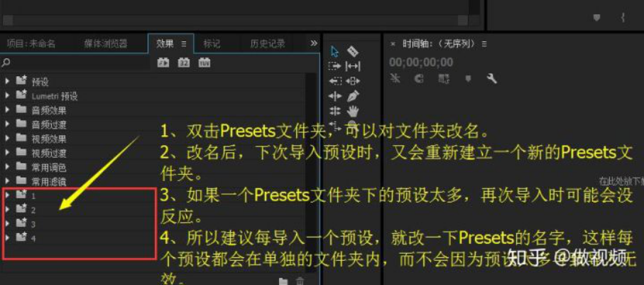Toggle Accelerated Effects filter badge
The width and height of the screenshot is (644, 285).
163,63
